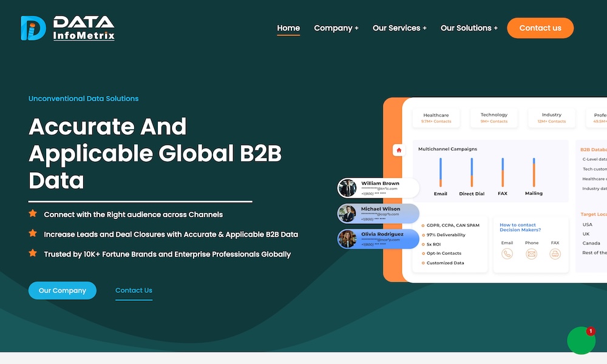Go to the Home nav item
The height and width of the screenshot is (364, 607).
tap(288, 28)
